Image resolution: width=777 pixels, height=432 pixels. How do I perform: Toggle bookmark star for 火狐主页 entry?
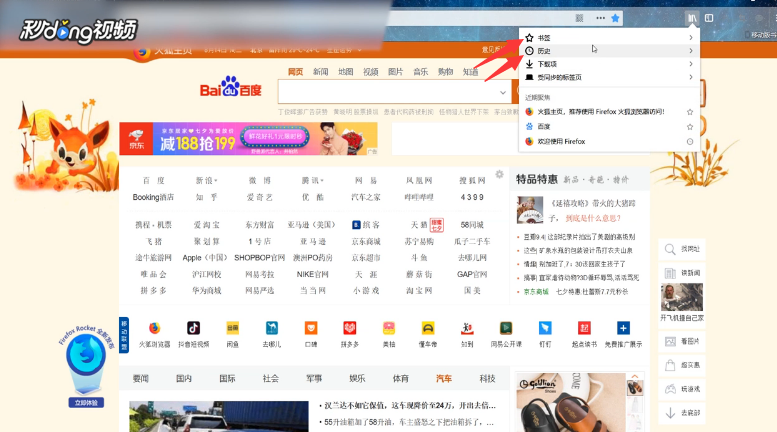[690, 112]
